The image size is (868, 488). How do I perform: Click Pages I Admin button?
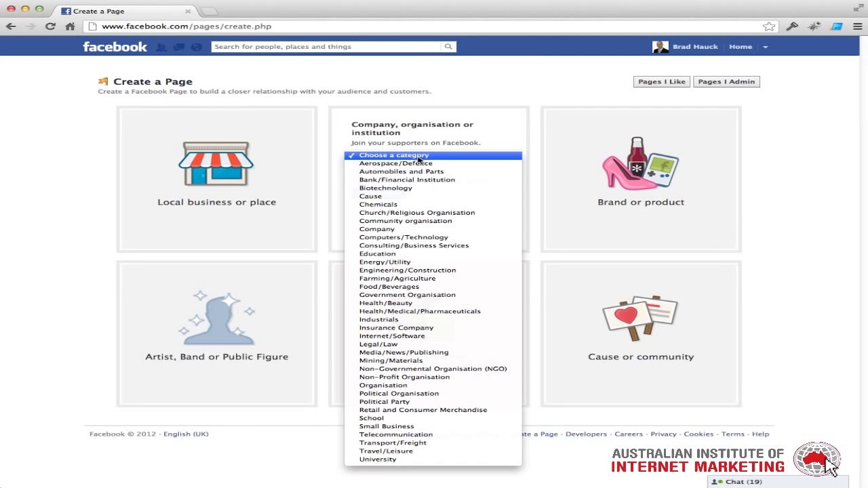[x=726, y=81]
